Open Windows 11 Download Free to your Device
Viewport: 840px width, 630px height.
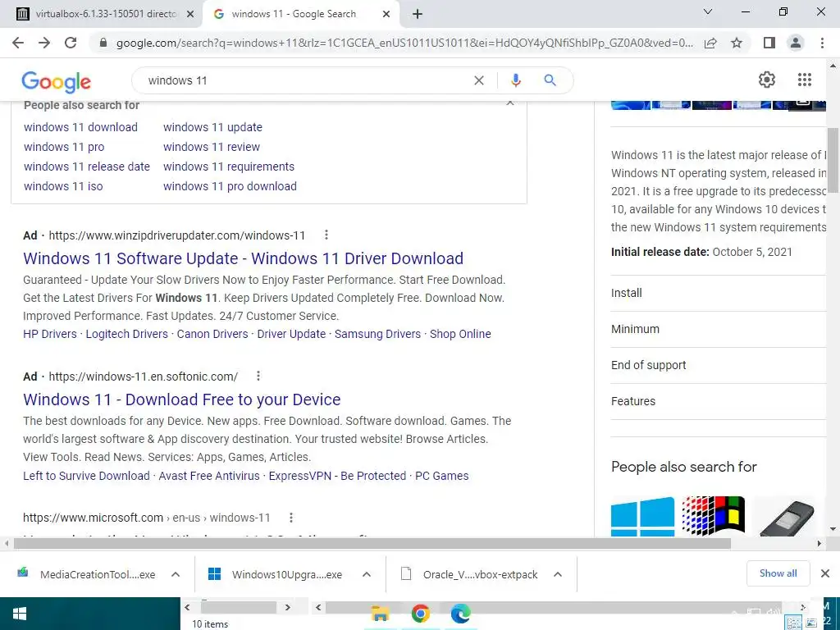pyautogui.click(x=181, y=399)
